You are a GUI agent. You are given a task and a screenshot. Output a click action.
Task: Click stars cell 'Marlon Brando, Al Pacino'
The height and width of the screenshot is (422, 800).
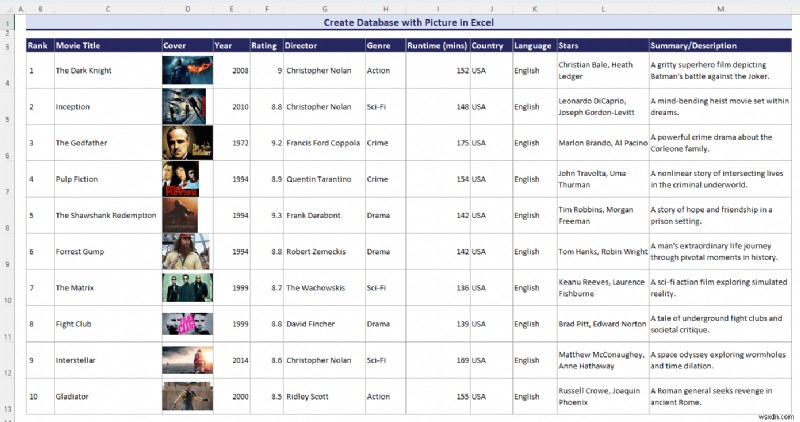(603, 143)
